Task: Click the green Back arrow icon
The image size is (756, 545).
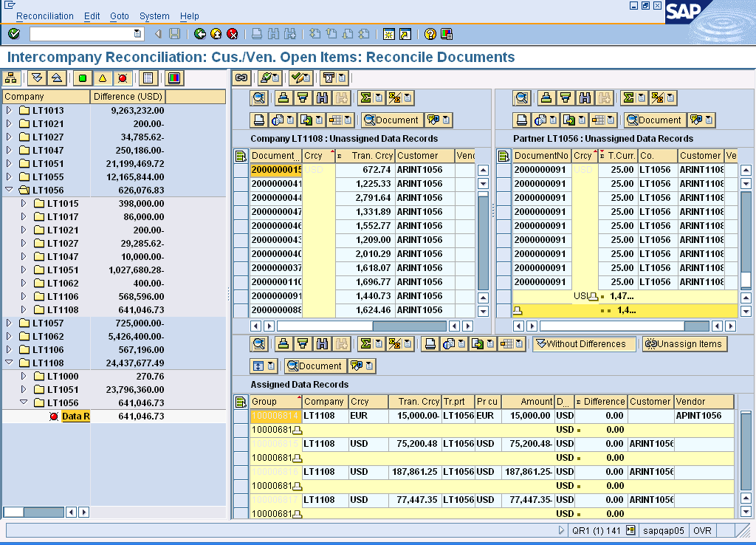Action: click(x=199, y=34)
